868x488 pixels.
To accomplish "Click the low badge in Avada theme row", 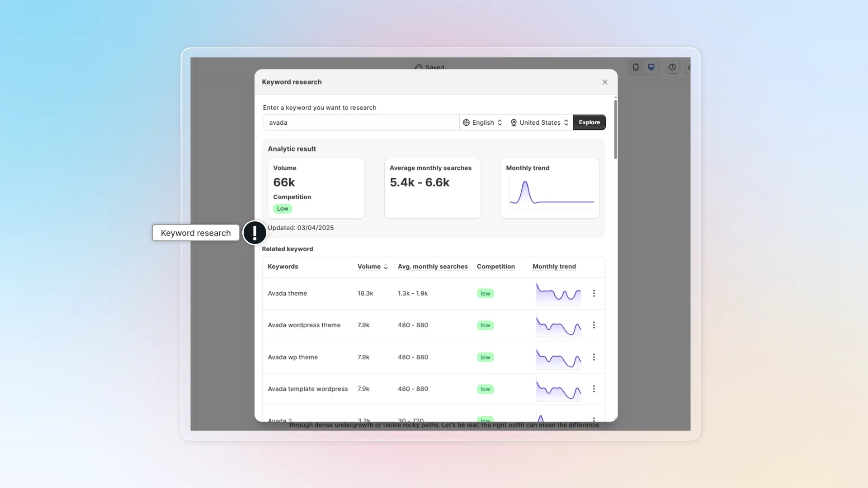I will pyautogui.click(x=485, y=294).
